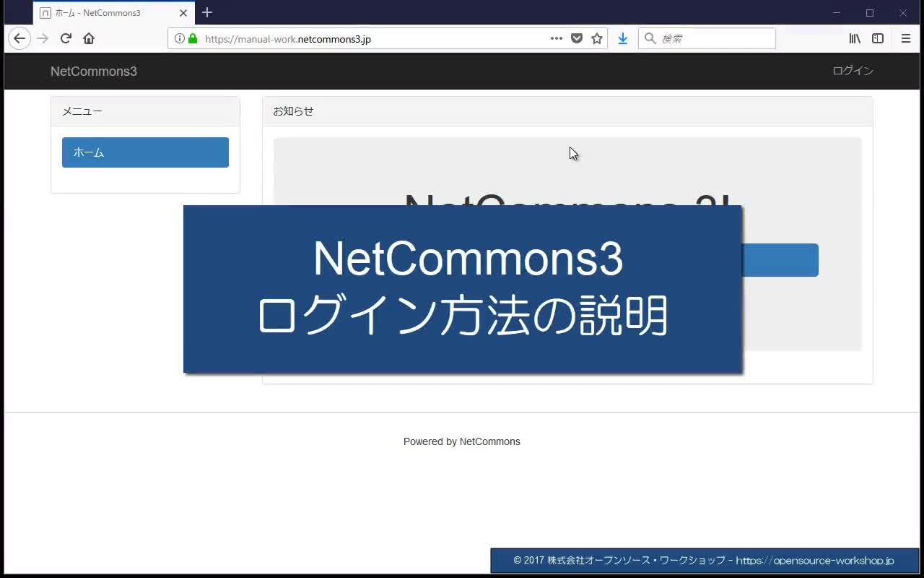Toggle the sidebar view icon
The width and height of the screenshot is (924, 578).
click(878, 38)
